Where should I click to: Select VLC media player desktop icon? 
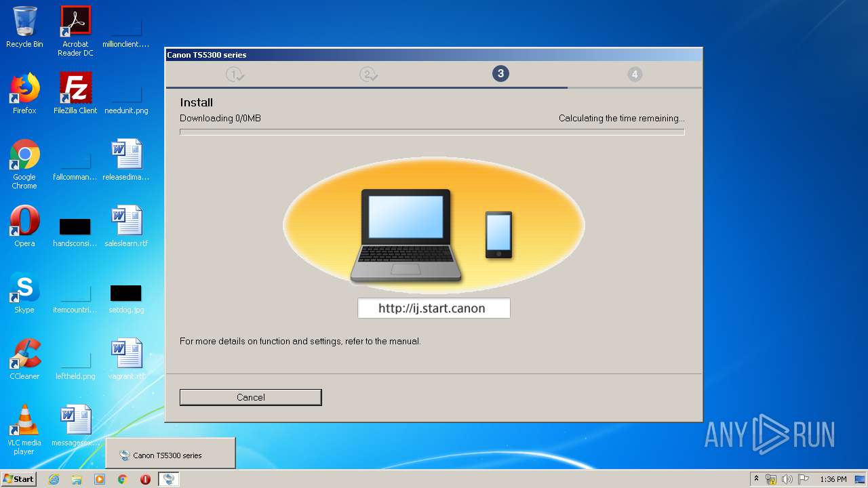24,430
